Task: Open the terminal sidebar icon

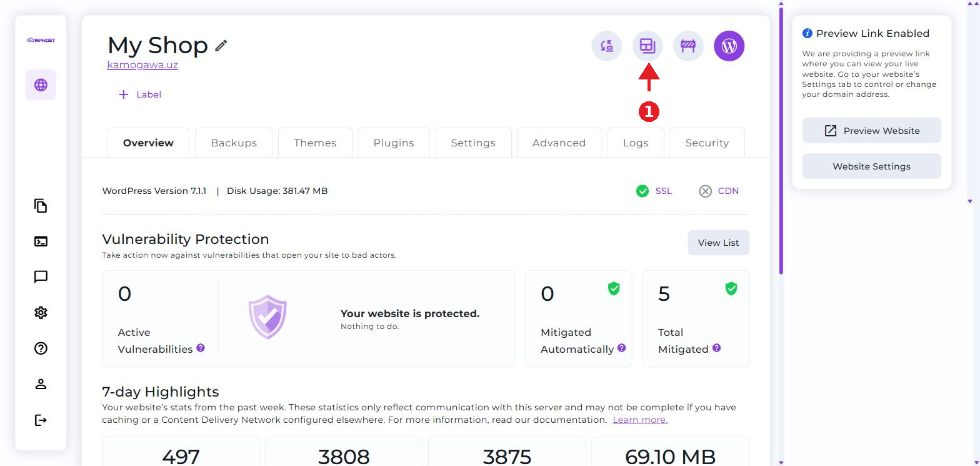Action: click(x=41, y=241)
